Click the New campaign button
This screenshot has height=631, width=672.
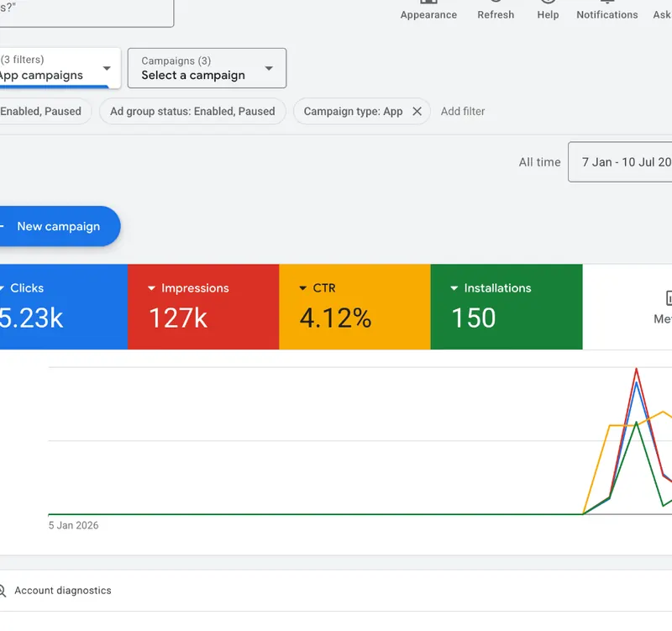click(59, 226)
